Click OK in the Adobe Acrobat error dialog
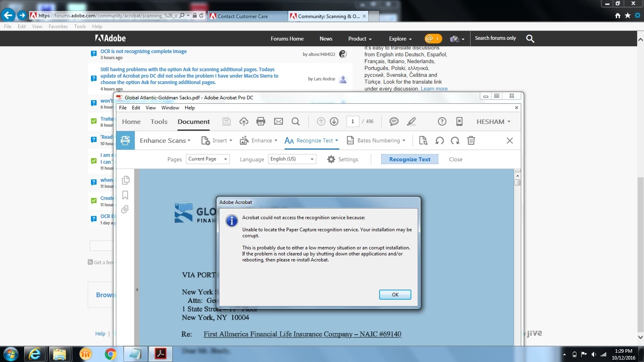This screenshot has height=362, width=644. click(x=395, y=295)
